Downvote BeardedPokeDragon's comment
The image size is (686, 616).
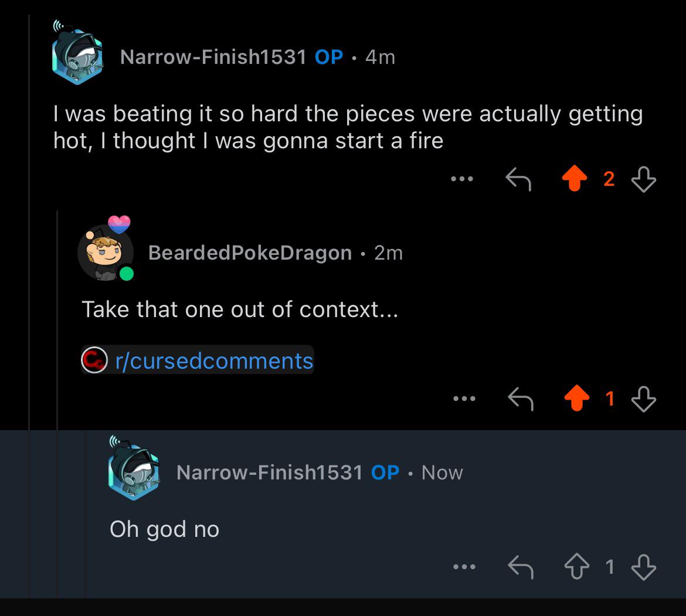(643, 399)
